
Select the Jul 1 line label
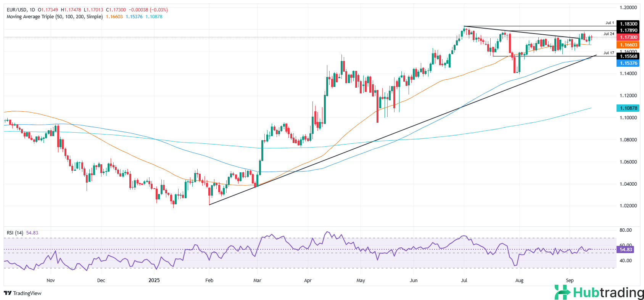(x=610, y=23)
